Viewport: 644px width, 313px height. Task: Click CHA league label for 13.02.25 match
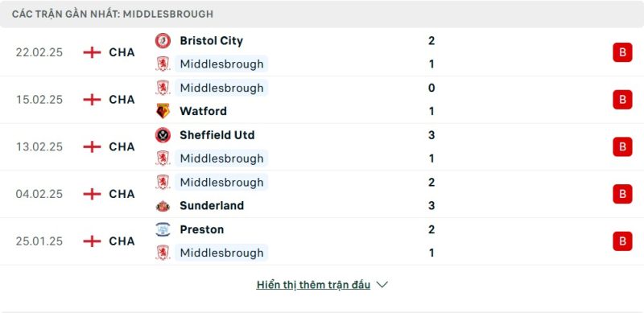(122, 146)
